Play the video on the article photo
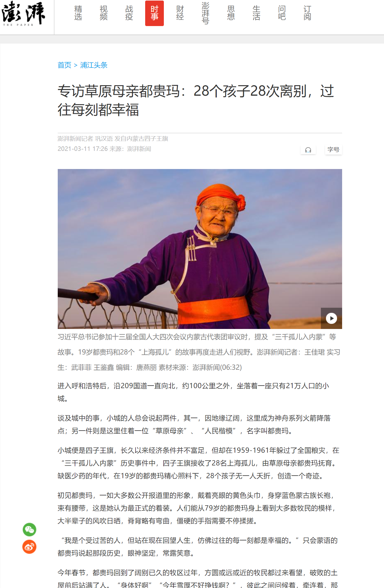The image size is (384, 588). click(331, 318)
